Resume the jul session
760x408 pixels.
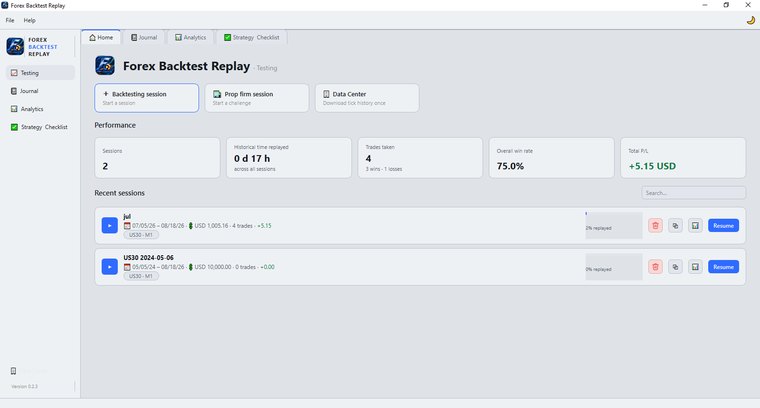coord(723,225)
